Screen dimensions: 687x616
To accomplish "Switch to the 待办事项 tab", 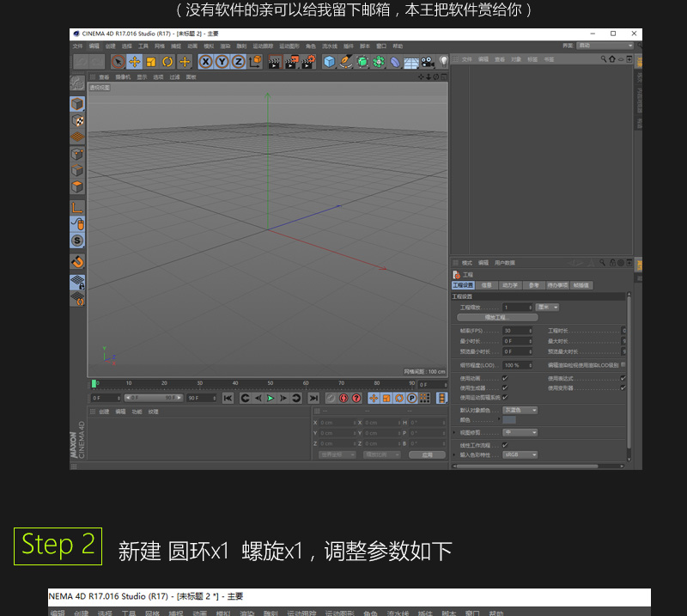I will [x=557, y=285].
